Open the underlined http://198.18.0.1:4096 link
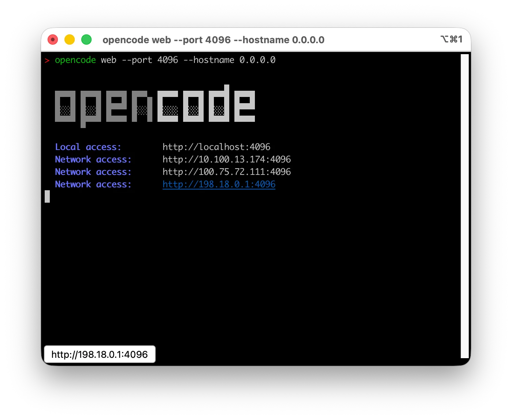Viewport: 512px width, 420px height. [x=219, y=184]
